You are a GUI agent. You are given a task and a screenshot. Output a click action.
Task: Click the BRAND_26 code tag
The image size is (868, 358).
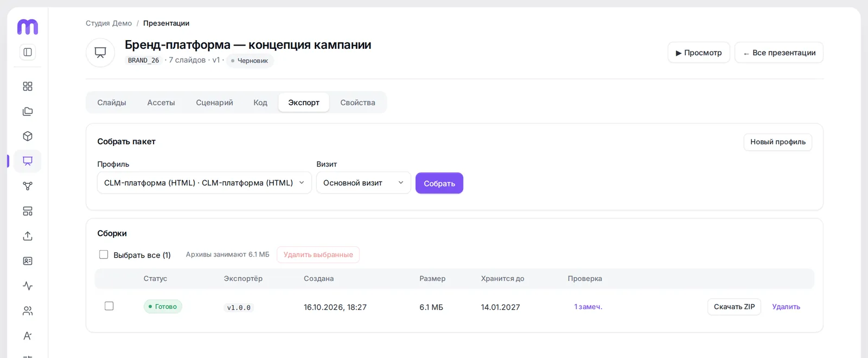(x=143, y=60)
